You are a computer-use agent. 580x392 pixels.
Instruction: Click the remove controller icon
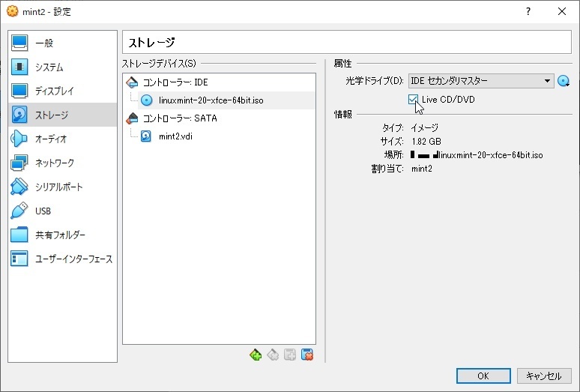point(273,355)
